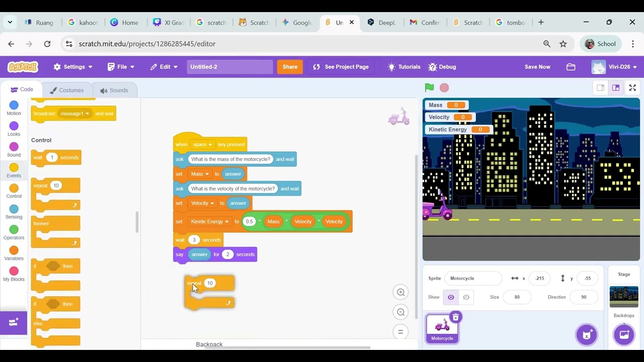Viewport: 644px width, 362px height.
Task: Select the Operators block category
Action: pyautogui.click(x=14, y=232)
